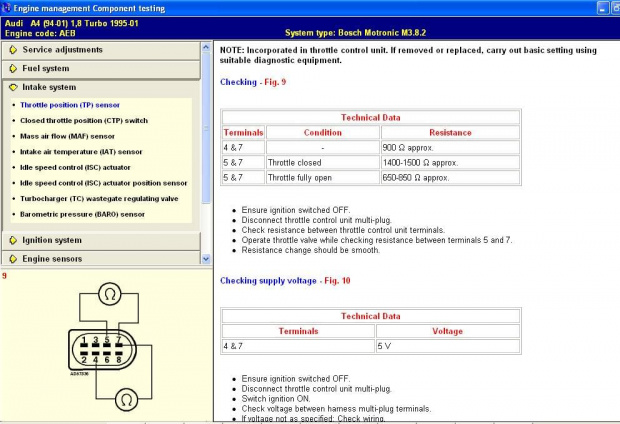Click the '650-850 Ω approx.' cell
This screenshot has height=424, width=620.
click(450, 178)
